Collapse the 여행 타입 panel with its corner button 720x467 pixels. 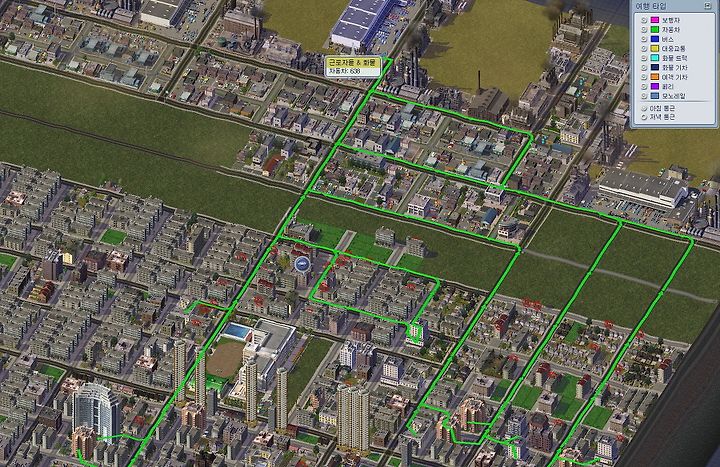(708, 6)
